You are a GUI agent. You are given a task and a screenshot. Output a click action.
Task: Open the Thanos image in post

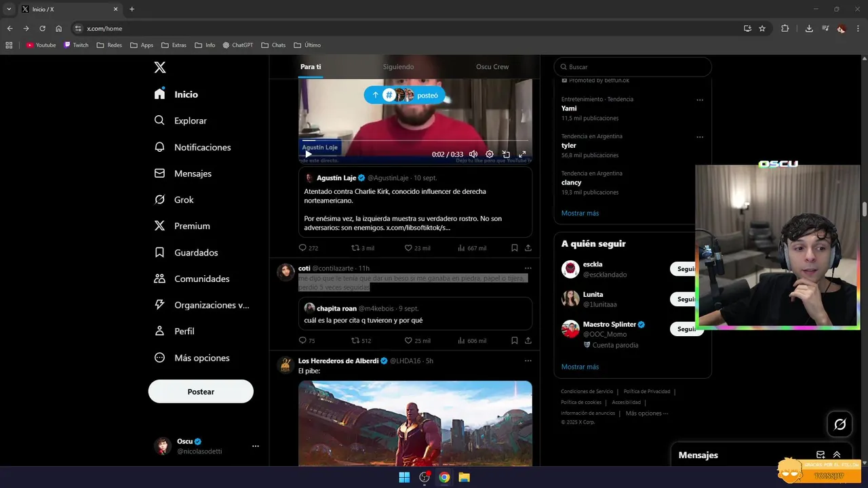pos(415,423)
